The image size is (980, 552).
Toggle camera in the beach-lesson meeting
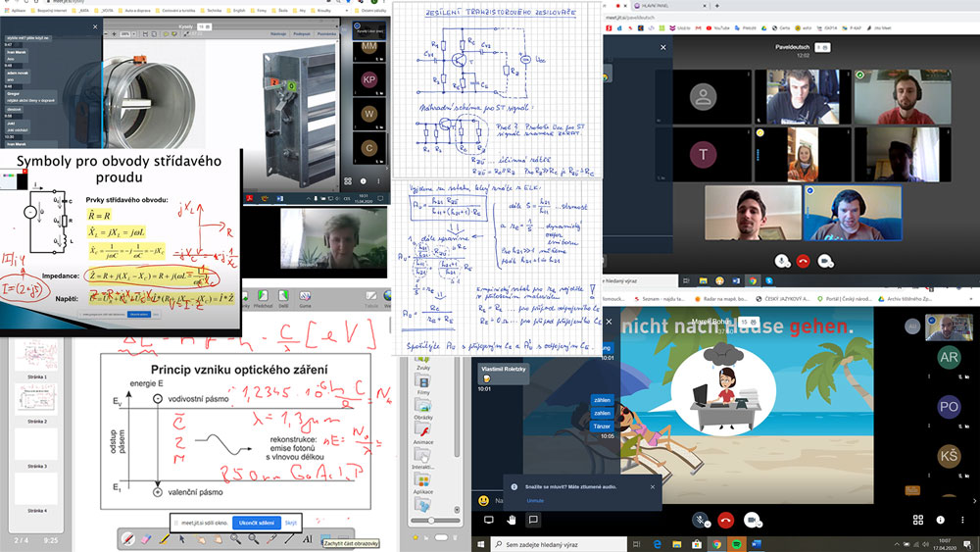(x=751, y=520)
